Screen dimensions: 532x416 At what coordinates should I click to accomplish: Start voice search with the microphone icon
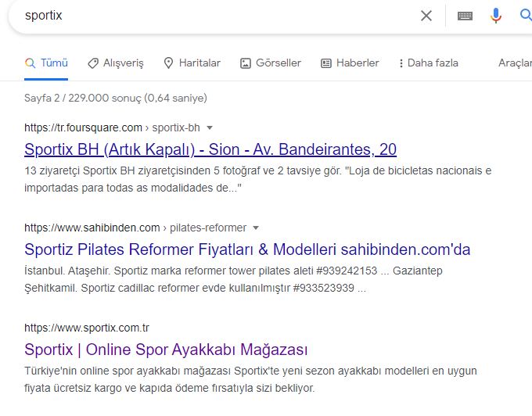click(496, 16)
